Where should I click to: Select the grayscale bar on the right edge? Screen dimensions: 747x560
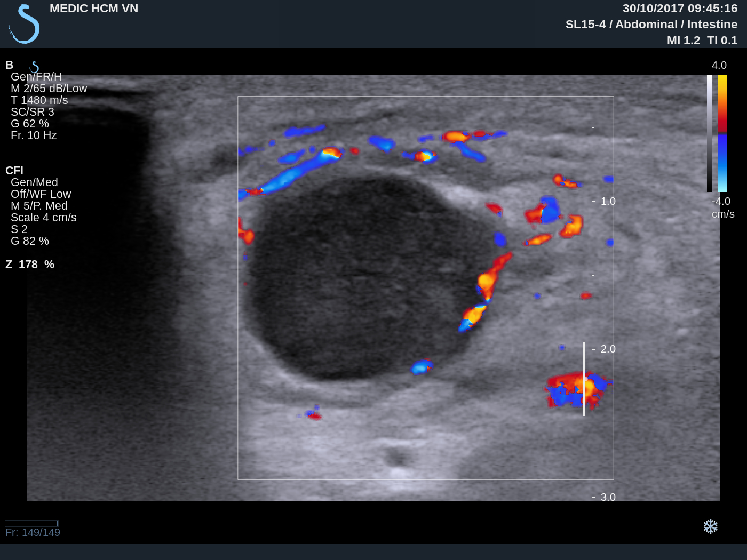tap(710, 132)
